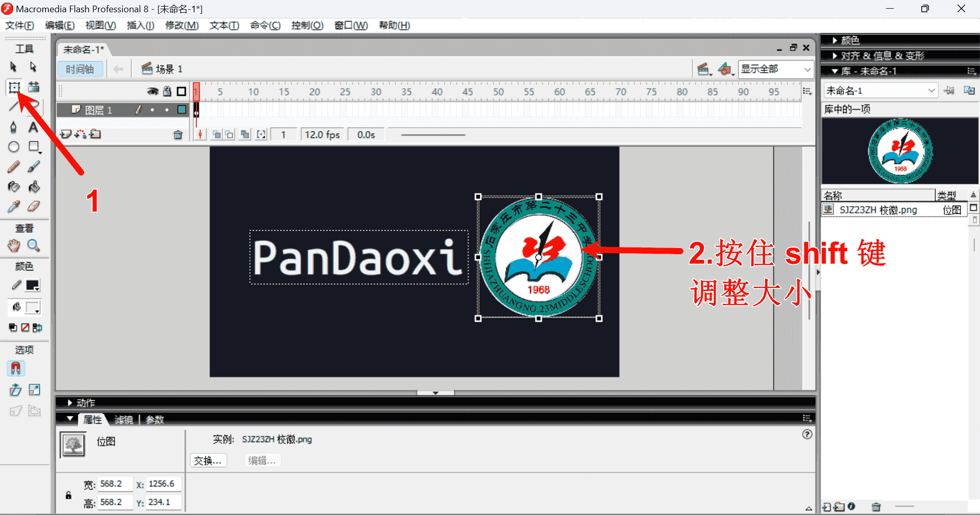Screen dimensions: 980x515
Task: Switch to the 滤镜 tab
Action: 124,420
